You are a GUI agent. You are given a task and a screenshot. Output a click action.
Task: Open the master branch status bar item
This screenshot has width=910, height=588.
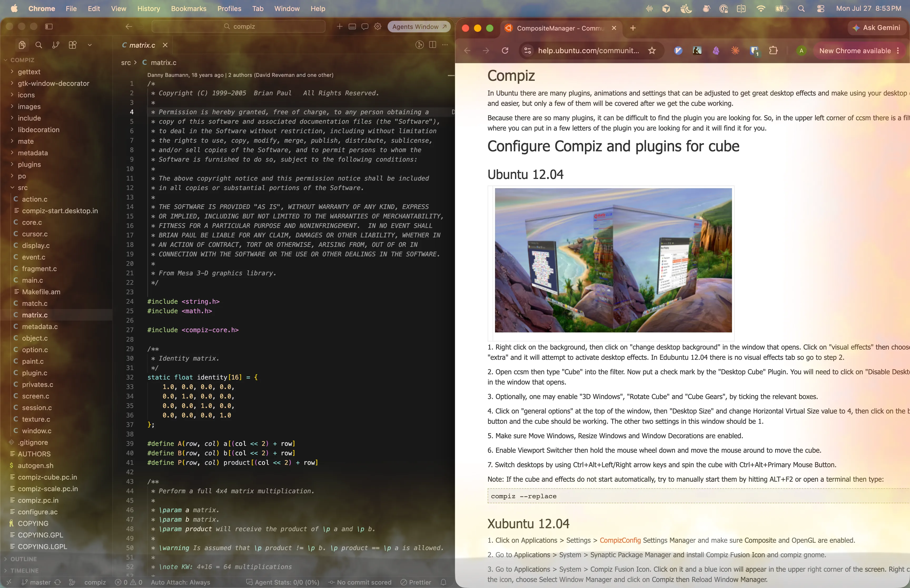(36, 582)
